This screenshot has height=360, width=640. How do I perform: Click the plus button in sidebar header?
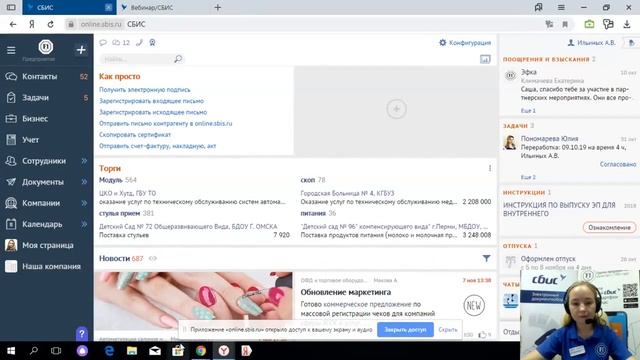pyautogui.click(x=81, y=50)
